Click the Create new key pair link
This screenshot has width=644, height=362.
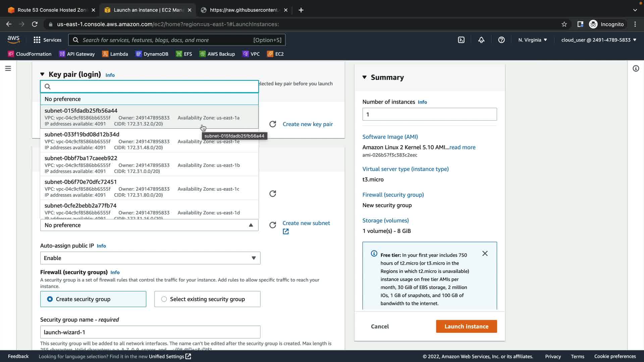[x=308, y=124]
